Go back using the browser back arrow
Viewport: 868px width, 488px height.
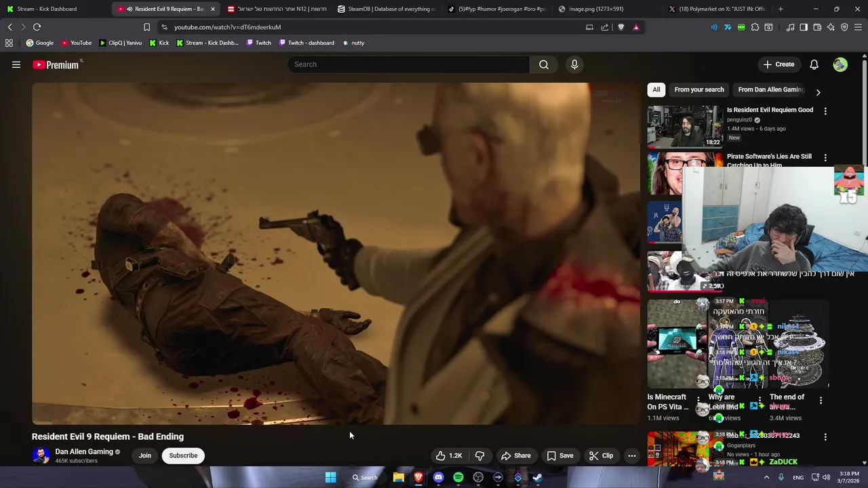pyautogui.click(x=9, y=27)
